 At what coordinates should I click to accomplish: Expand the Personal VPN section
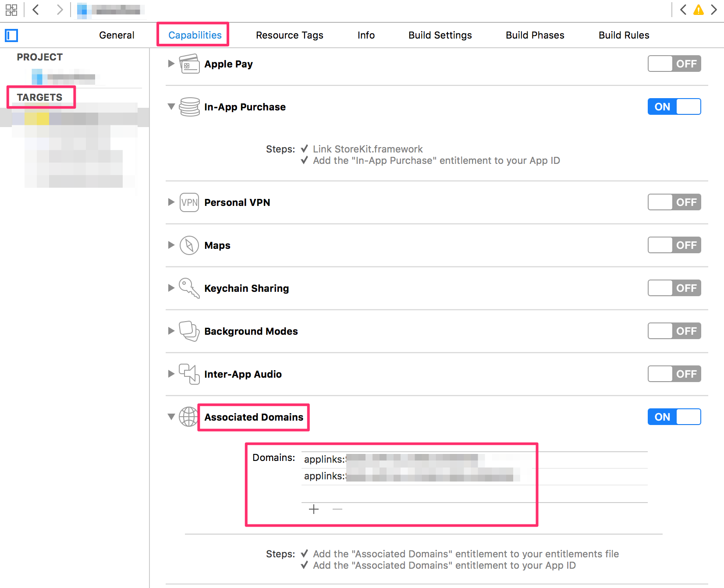[171, 202]
